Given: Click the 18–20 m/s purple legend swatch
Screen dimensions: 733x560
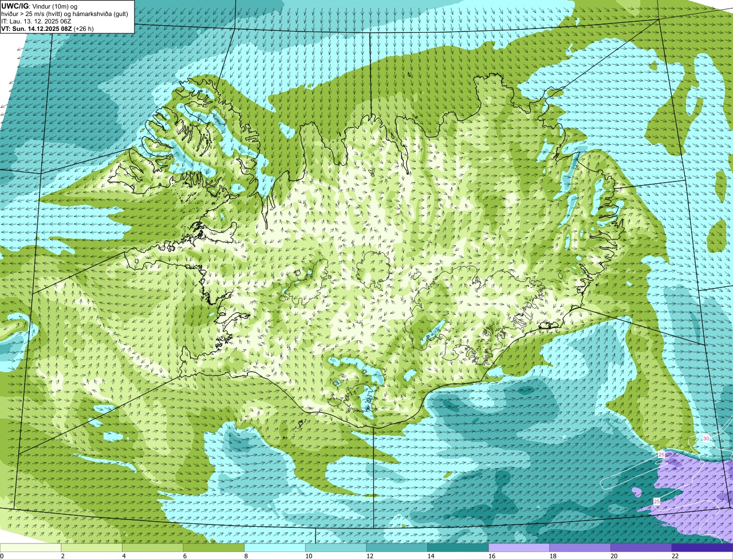Looking at the screenshot, I should (580, 547).
